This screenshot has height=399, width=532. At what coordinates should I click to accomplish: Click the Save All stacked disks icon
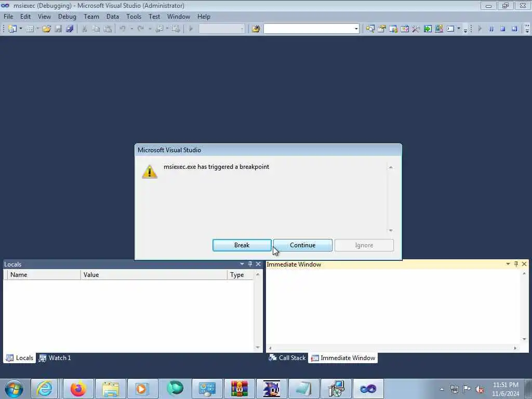coord(70,29)
